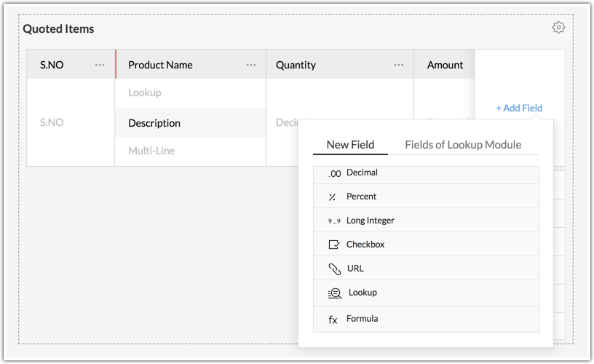Click the Quoted Items section title
Viewport: 594px width, 364px height.
pyautogui.click(x=58, y=29)
